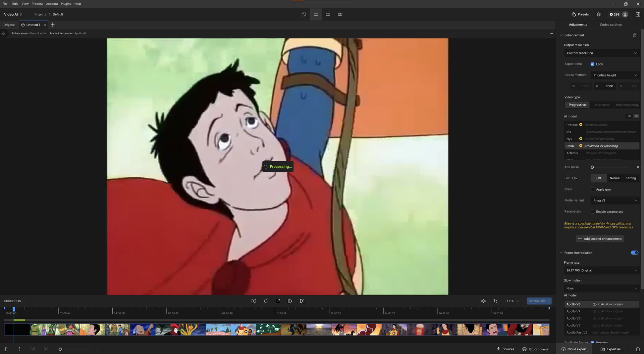Jump to the first frame of the video
The width and height of the screenshot is (644, 354).
[254, 301]
